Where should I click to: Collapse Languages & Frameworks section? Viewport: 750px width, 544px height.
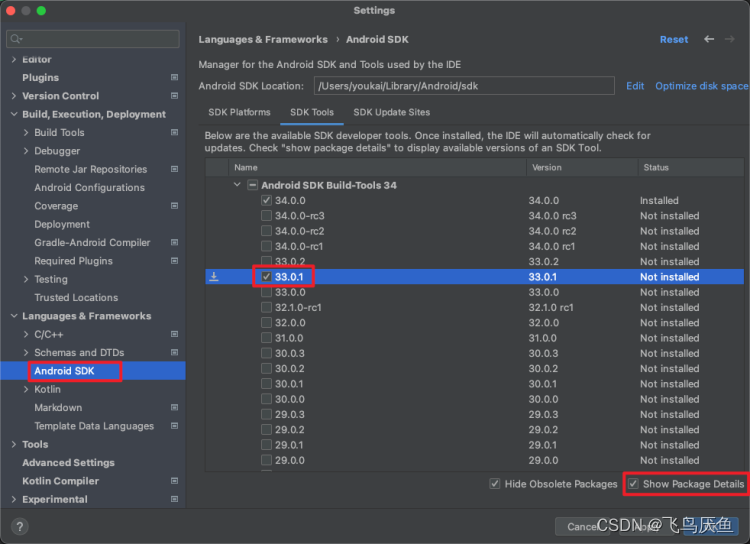click(14, 316)
